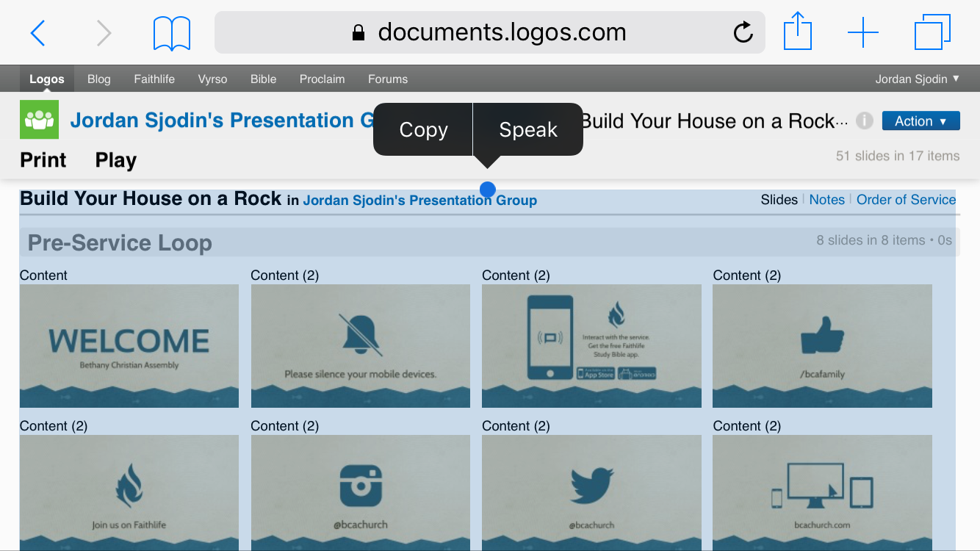
Task: Open the /bcafamily thumbs-up slide
Action: [822, 346]
